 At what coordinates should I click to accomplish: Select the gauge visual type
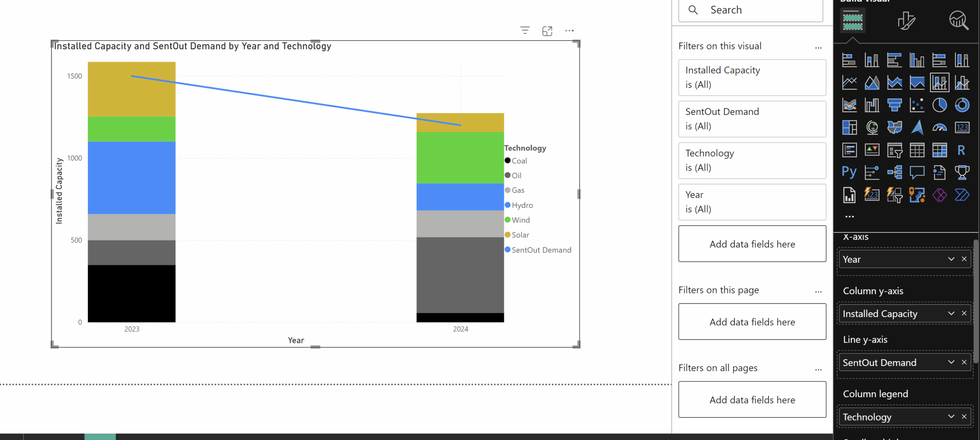tap(940, 128)
